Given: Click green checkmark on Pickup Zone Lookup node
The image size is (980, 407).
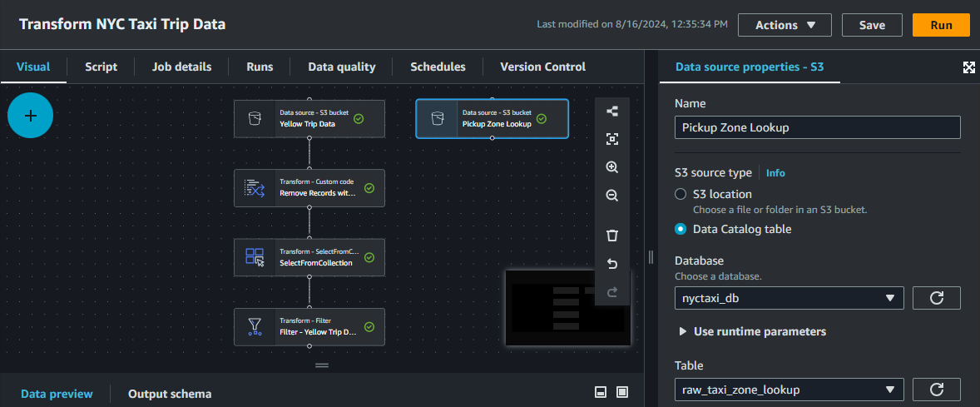Looking at the screenshot, I should click(x=542, y=118).
